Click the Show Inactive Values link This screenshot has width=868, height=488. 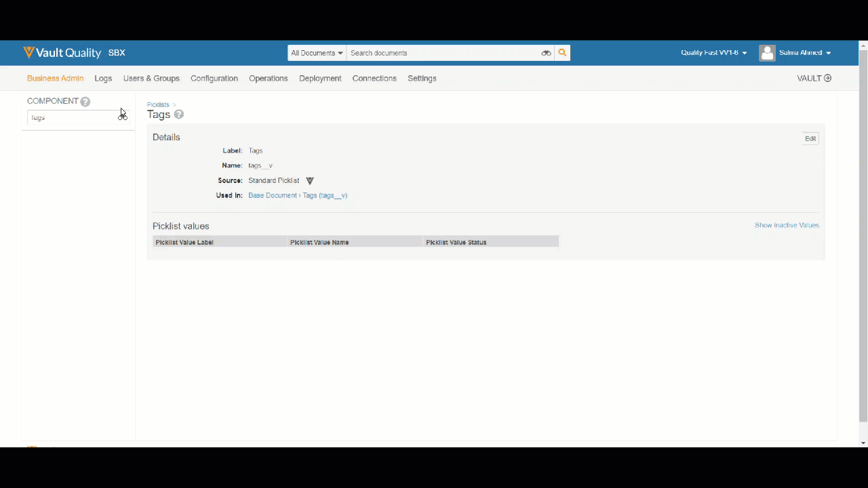point(787,225)
